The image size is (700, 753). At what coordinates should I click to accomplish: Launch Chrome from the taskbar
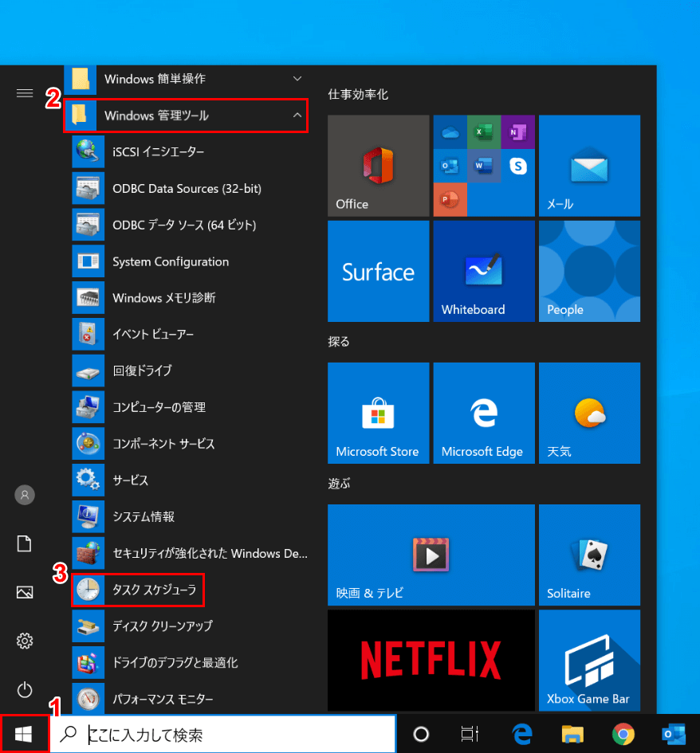(623, 734)
